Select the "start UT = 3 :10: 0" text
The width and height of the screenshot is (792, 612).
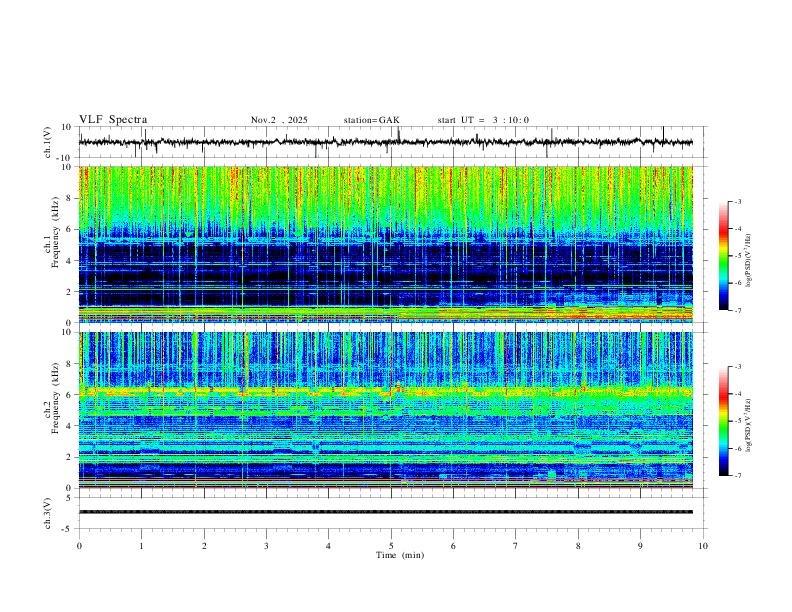483,120
